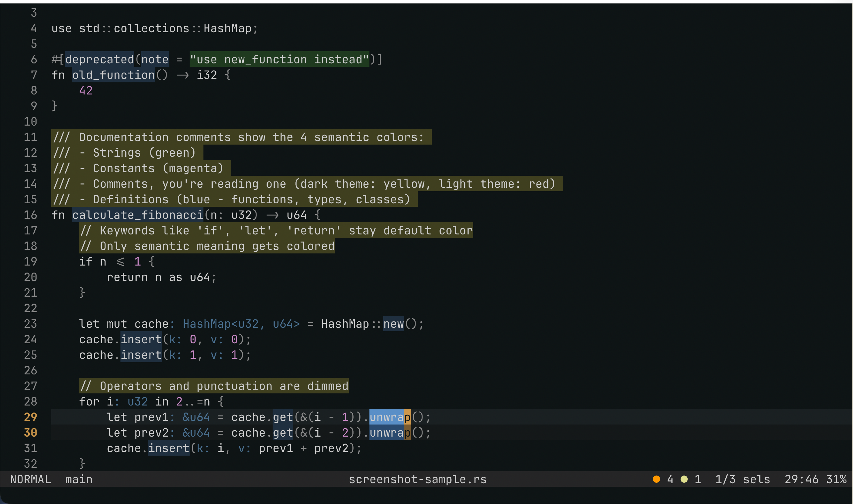Image resolution: width=853 pixels, height=504 pixels.
Task: Click line number 30 in the gutter
Action: [x=31, y=433]
